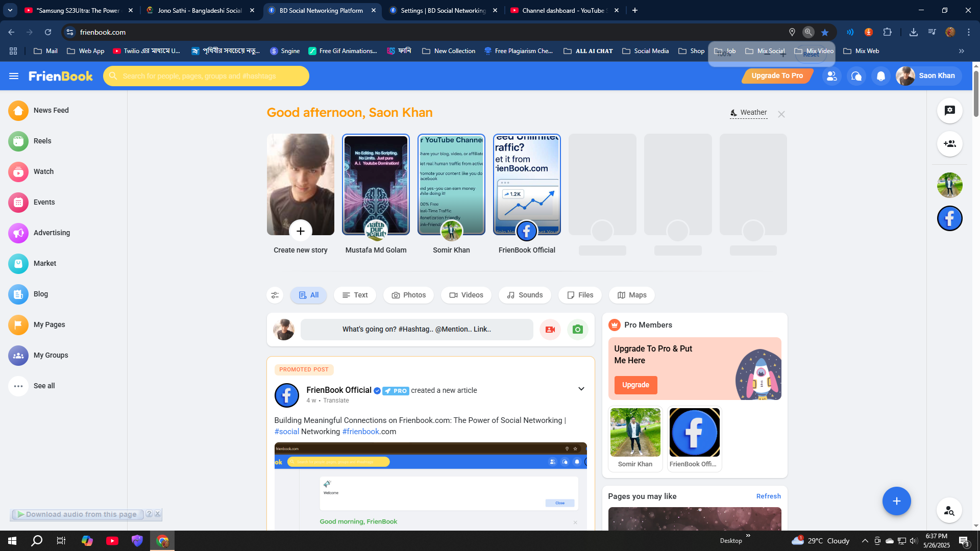Open Windows Start menu
This screenshot has width=980, height=551.
tap(12, 541)
